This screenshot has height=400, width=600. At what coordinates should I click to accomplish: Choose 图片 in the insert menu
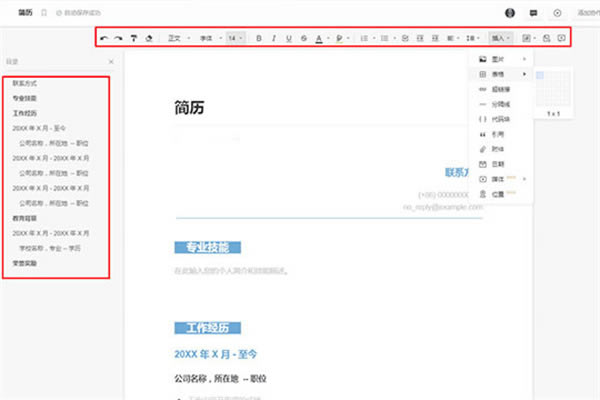[503, 59]
